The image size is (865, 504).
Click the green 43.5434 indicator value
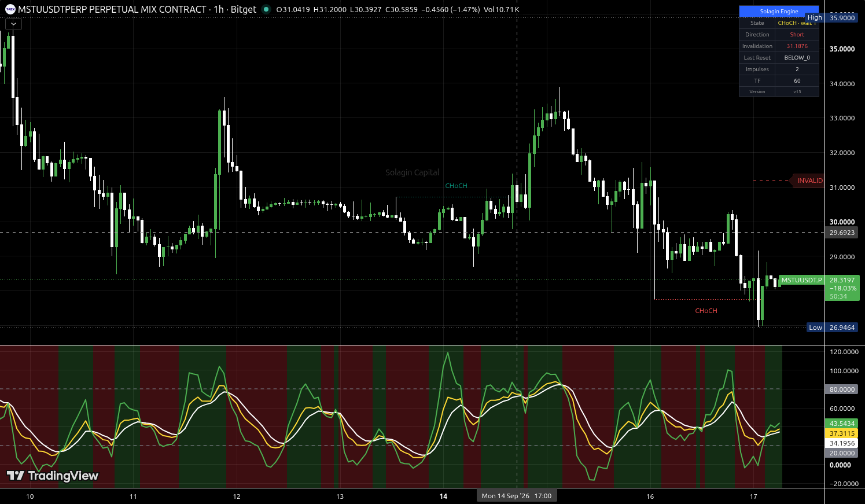click(x=842, y=424)
